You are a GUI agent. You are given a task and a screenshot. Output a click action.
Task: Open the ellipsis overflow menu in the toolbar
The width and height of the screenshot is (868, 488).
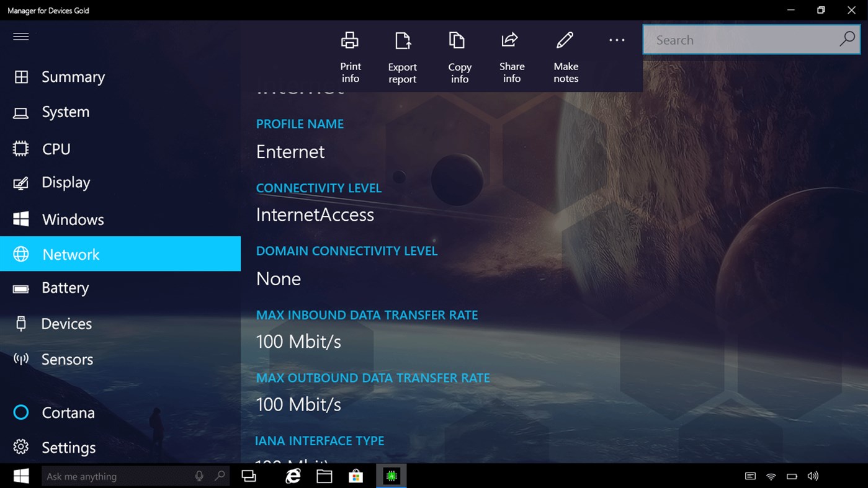(x=616, y=39)
